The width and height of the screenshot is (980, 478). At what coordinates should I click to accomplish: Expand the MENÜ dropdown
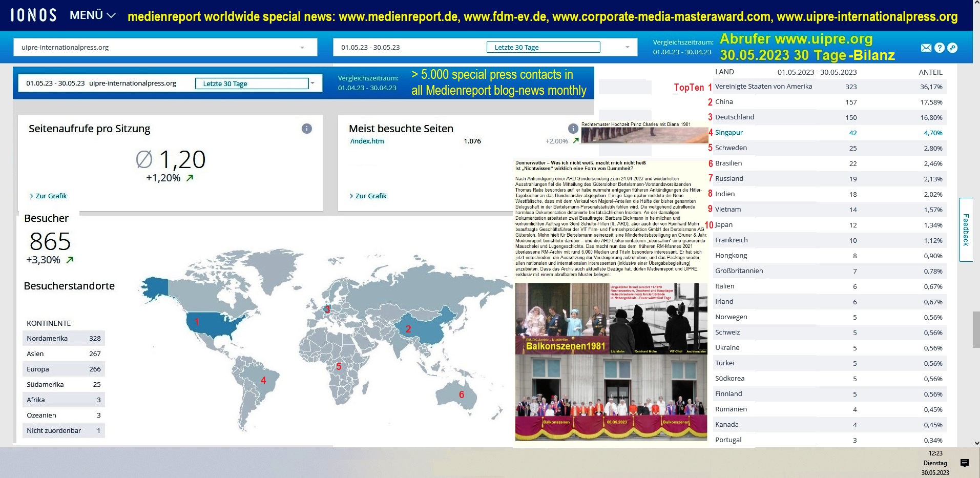click(x=93, y=15)
